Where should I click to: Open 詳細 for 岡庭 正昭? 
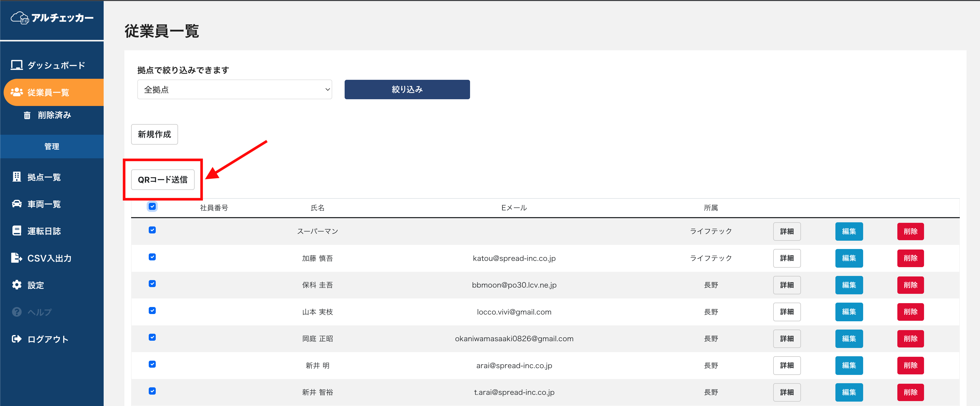coord(787,339)
